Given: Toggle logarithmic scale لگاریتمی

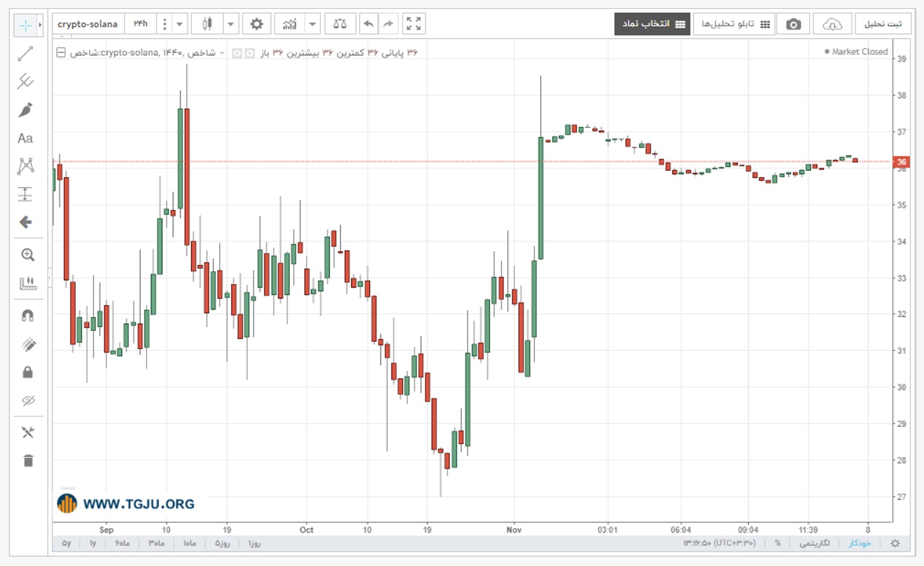Looking at the screenshot, I should click(815, 543).
